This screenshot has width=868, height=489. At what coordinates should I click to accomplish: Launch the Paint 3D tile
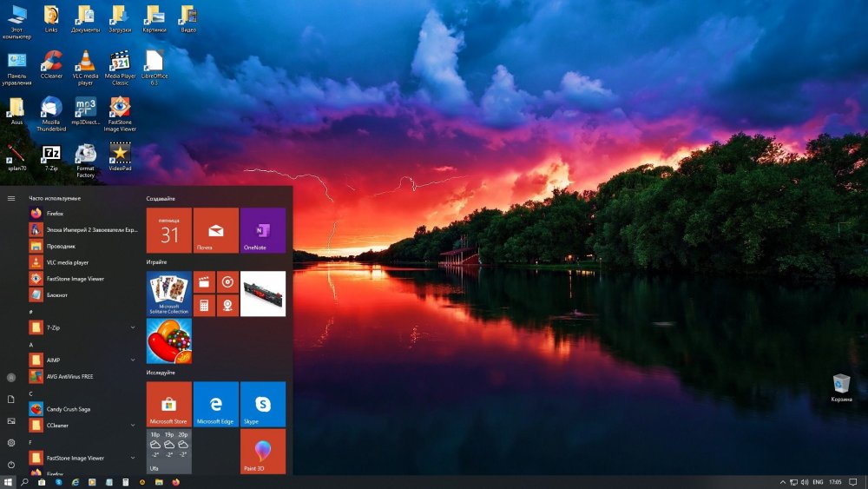pyautogui.click(x=263, y=452)
